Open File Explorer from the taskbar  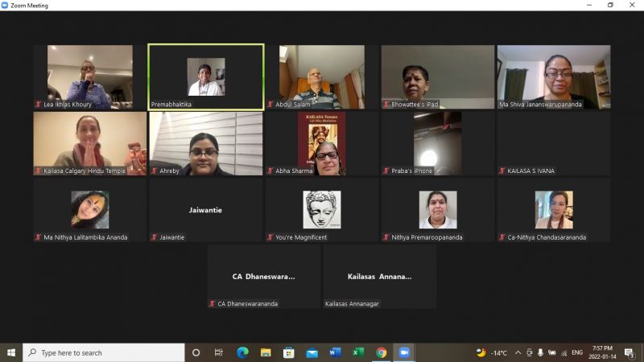click(x=266, y=352)
